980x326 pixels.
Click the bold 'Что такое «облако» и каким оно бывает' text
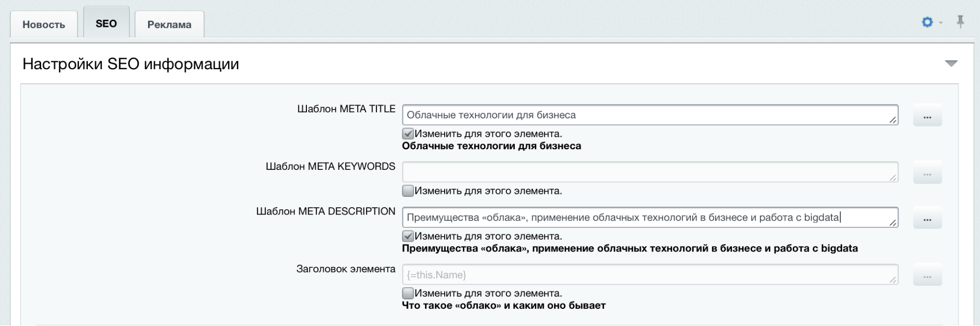click(x=504, y=305)
